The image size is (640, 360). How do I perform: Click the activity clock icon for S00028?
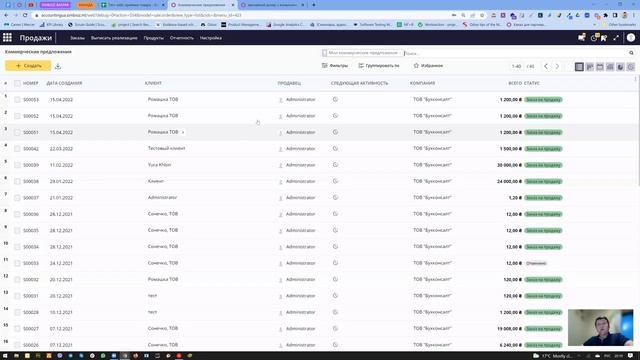[x=335, y=312]
